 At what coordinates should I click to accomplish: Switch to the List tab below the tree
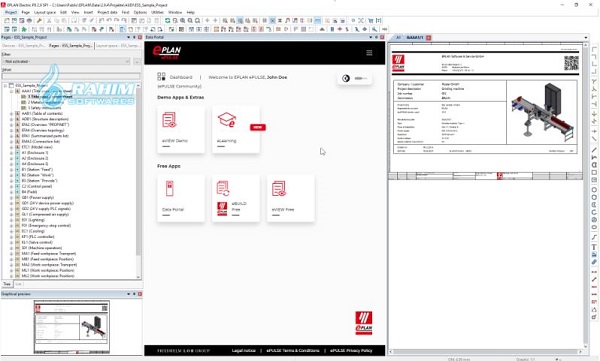coord(18,284)
